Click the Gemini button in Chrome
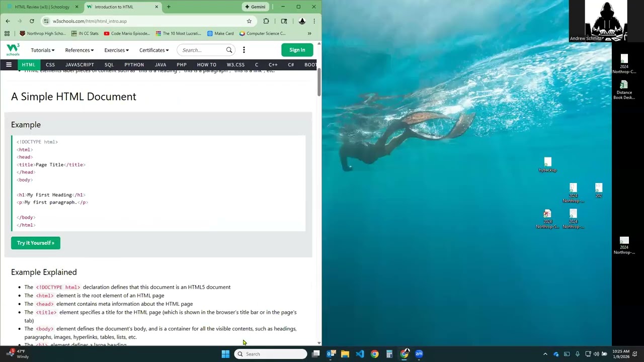644x362 pixels. pyautogui.click(x=255, y=7)
